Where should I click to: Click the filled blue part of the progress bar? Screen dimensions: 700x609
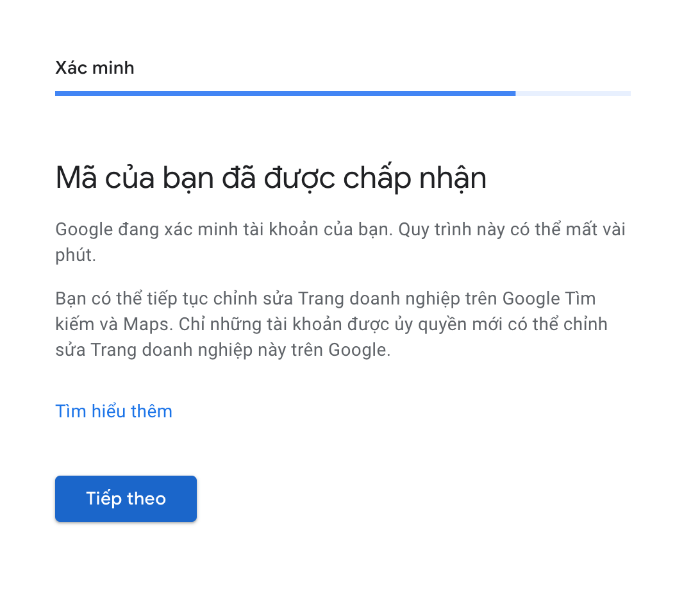285,94
